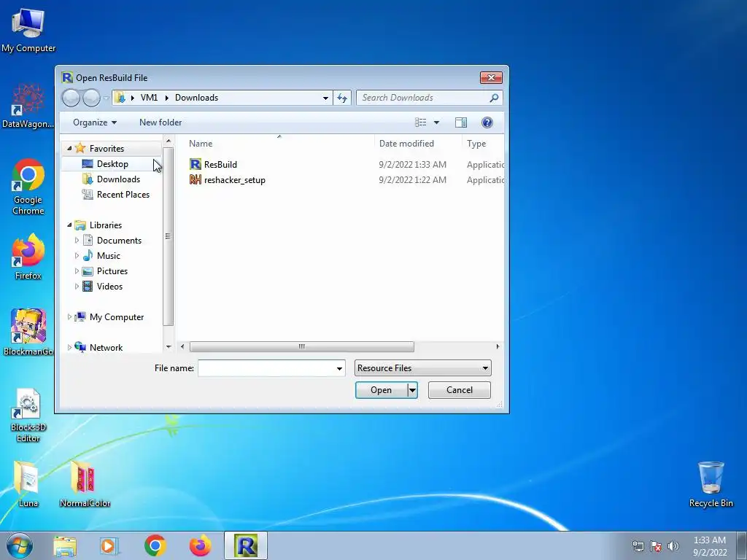Expand the Videos library node

77,286
